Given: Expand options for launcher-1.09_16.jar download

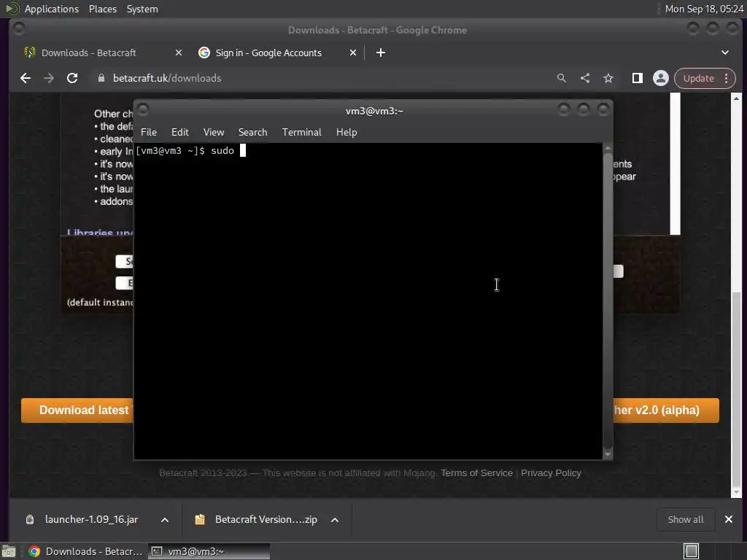Looking at the screenshot, I should coord(164,519).
